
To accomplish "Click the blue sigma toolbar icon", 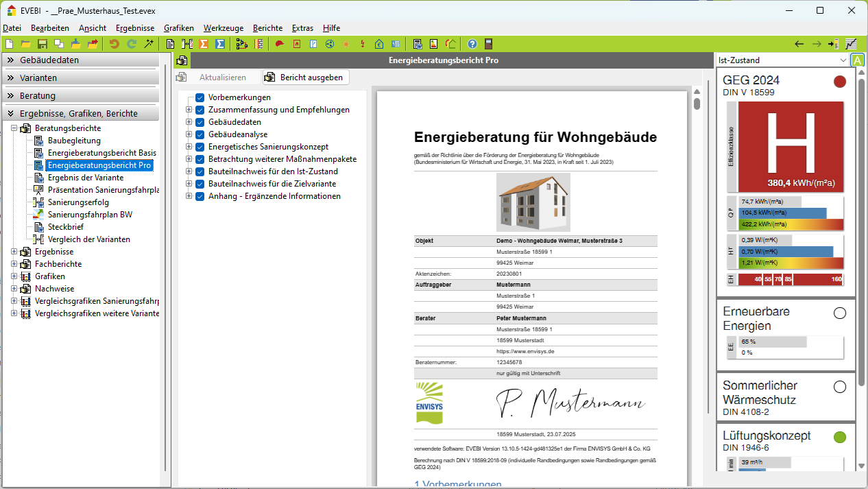I will (x=220, y=44).
